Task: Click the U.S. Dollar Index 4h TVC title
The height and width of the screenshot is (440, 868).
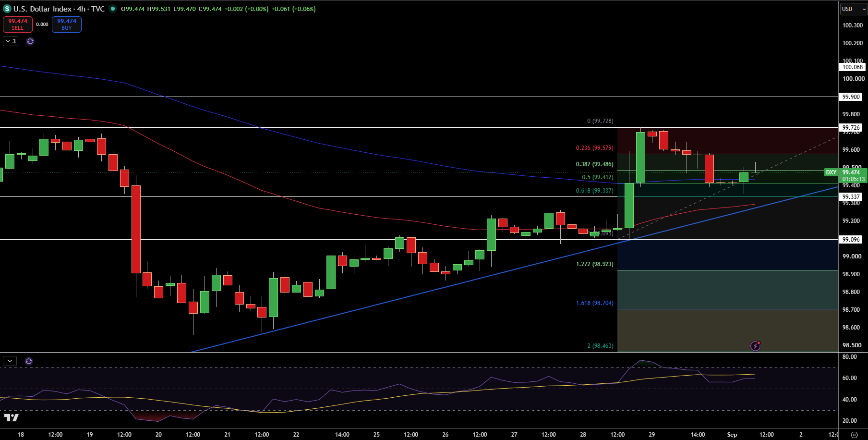Action: click(59, 9)
